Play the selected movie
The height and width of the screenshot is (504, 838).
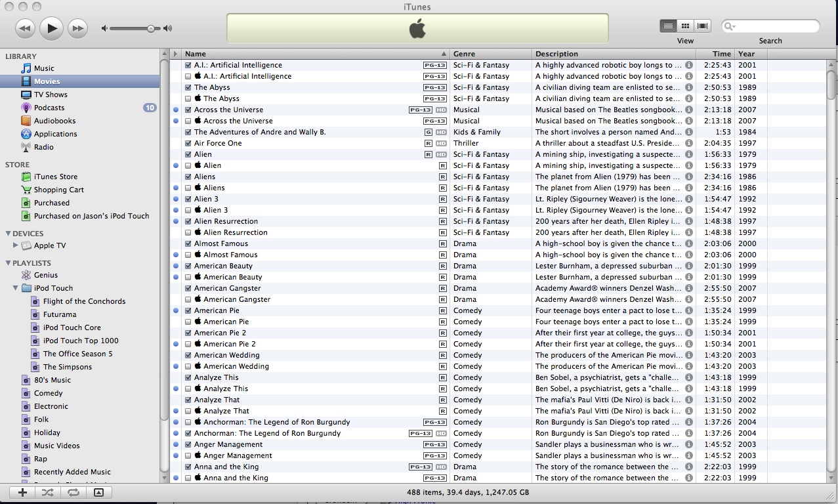click(51, 28)
